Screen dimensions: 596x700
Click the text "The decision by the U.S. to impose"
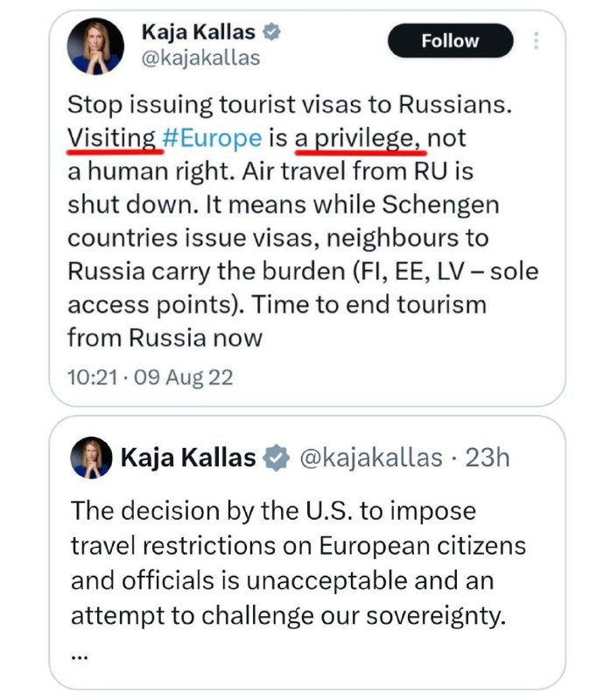[x=273, y=510]
